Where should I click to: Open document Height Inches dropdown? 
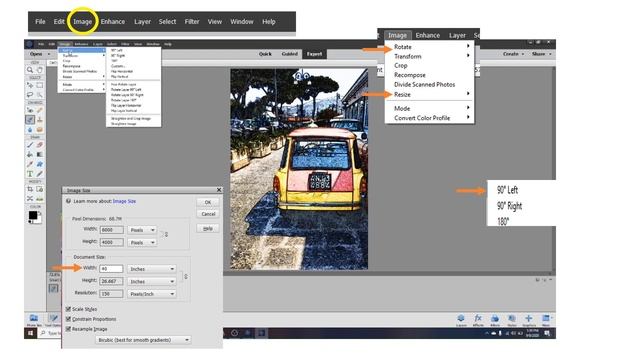[x=151, y=282]
